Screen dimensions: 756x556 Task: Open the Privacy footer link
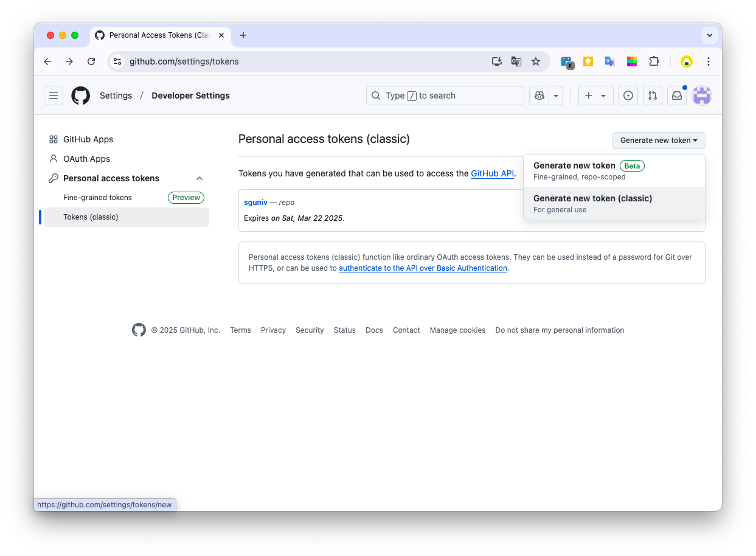pyautogui.click(x=273, y=330)
